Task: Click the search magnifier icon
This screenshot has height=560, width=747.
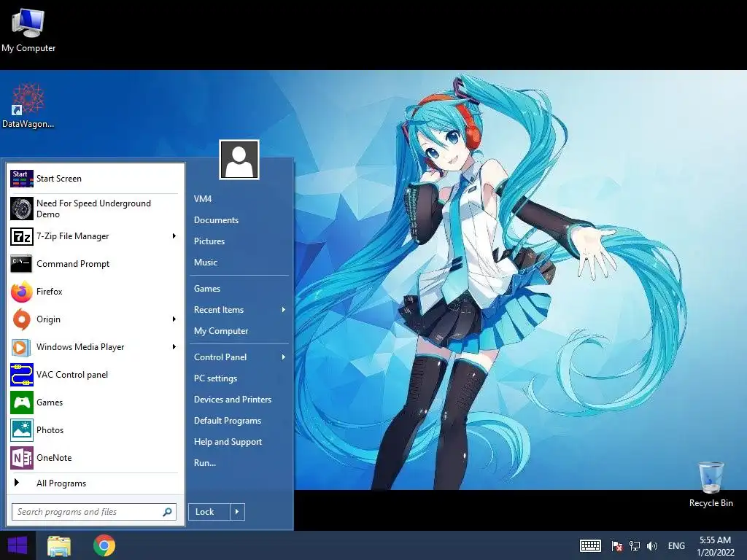Action: (x=167, y=512)
